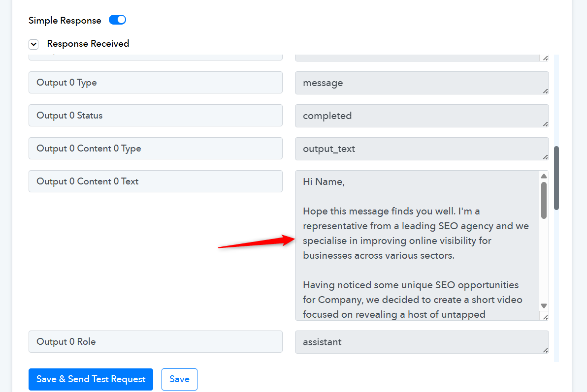
Task: Click the text area inner scrollbar thumb
Action: (x=544, y=200)
